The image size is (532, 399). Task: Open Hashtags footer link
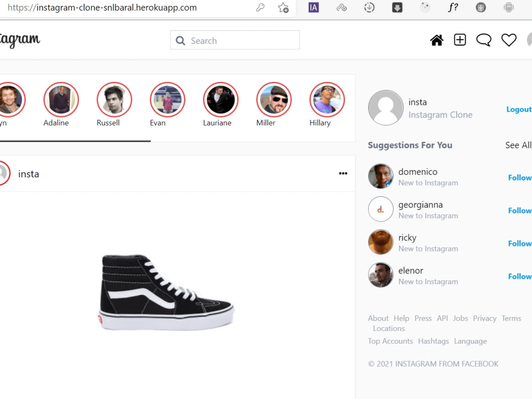pyautogui.click(x=433, y=341)
